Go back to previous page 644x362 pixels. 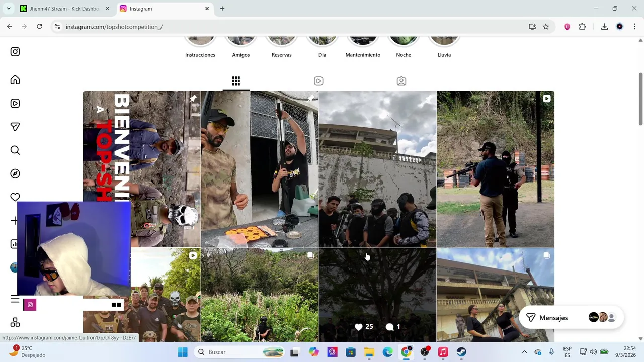pos(9,27)
